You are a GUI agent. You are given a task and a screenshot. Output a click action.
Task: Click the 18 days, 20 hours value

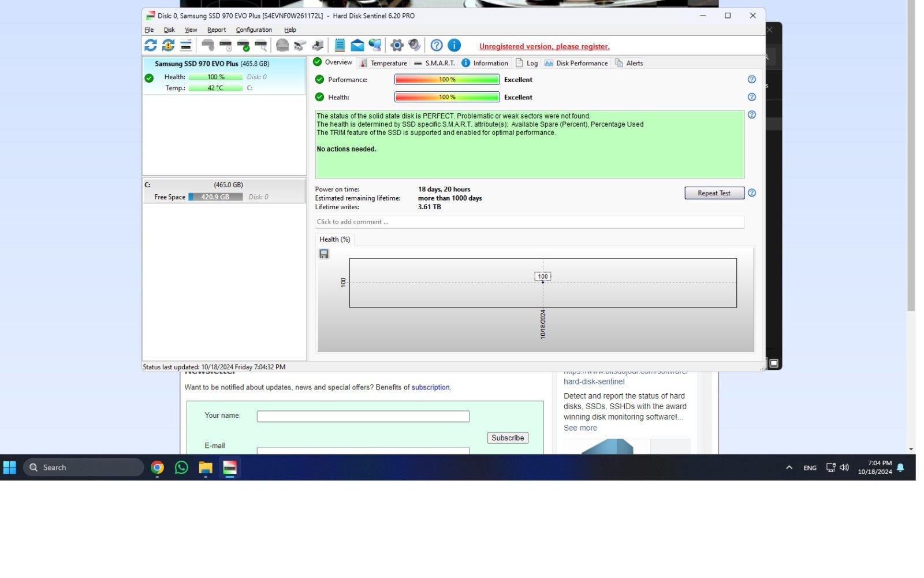click(444, 190)
